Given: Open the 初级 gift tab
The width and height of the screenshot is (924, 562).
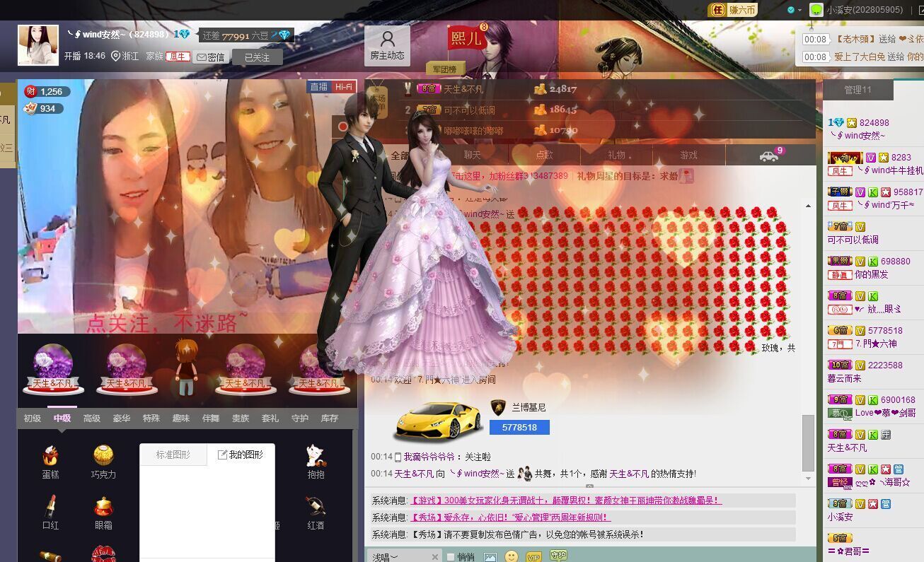Looking at the screenshot, I should (x=33, y=418).
